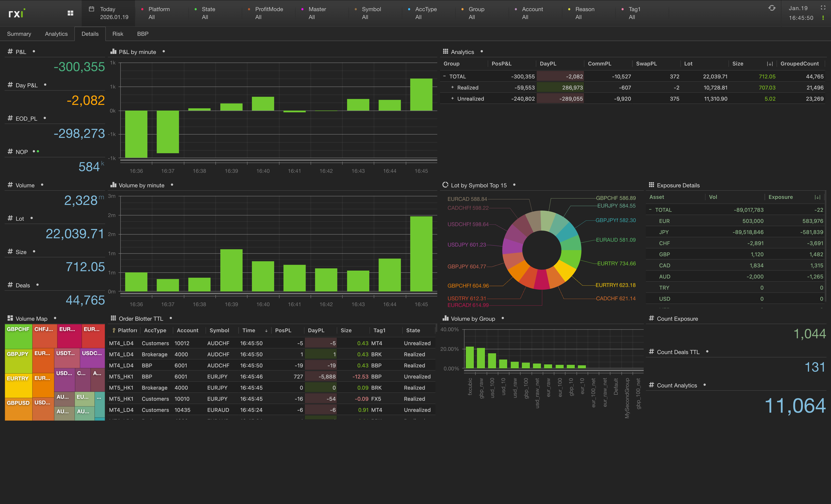Image resolution: width=831 pixels, height=504 pixels.
Task: Click the # icon next to the NOP metric
Action: coord(10,151)
